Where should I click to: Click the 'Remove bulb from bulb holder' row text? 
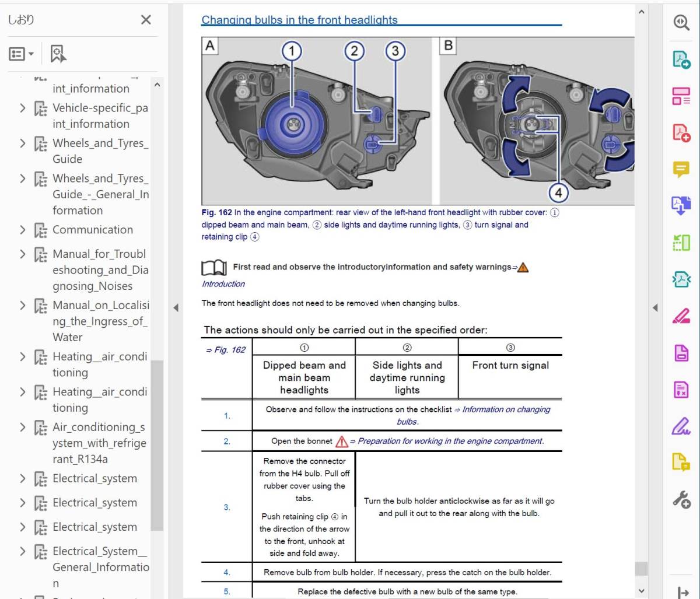tap(408, 572)
